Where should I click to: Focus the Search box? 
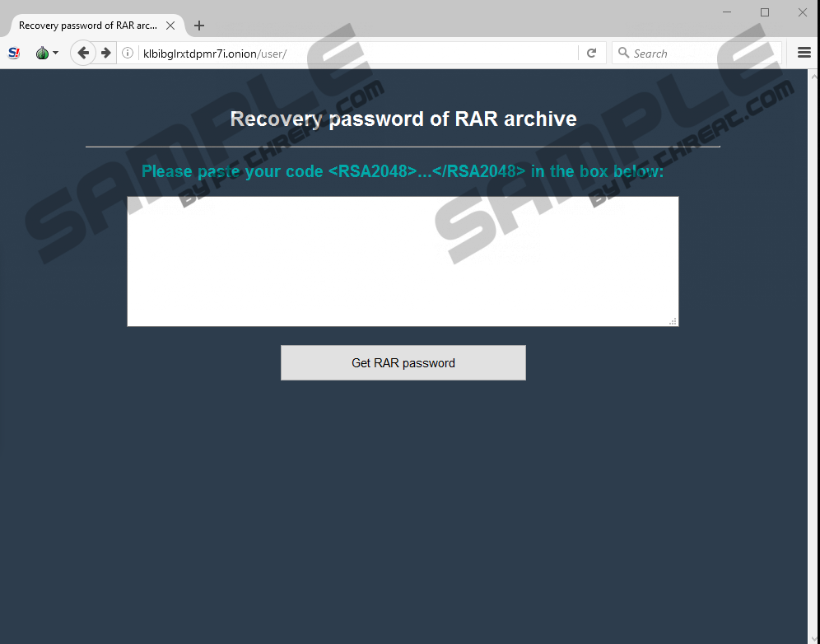point(697,54)
